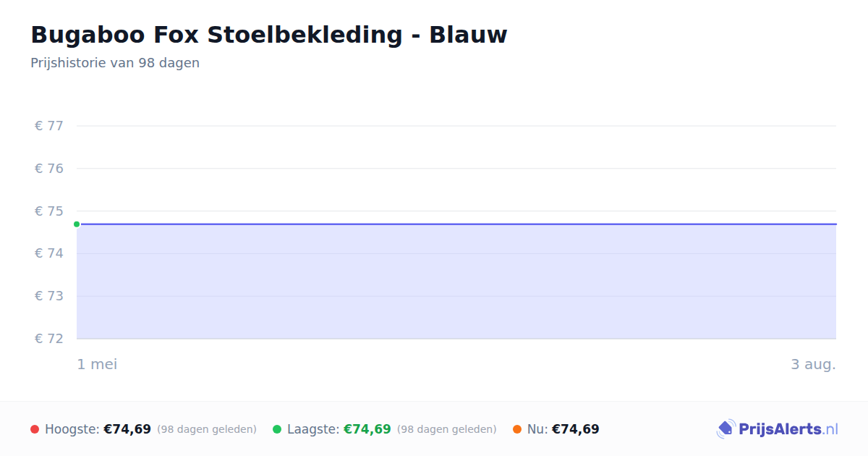This screenshot has height=456, width=868.
Task: Click the green Laagste €74,69 value
Action: pos(367,429)
